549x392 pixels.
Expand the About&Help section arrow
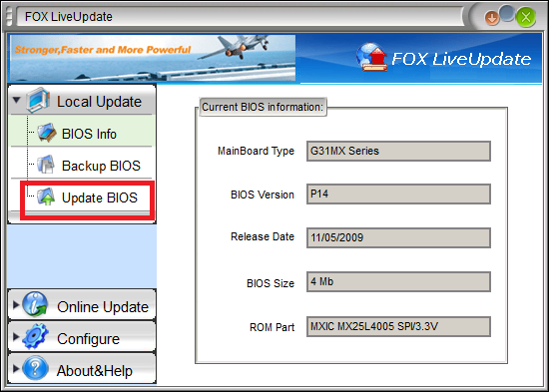16,368
